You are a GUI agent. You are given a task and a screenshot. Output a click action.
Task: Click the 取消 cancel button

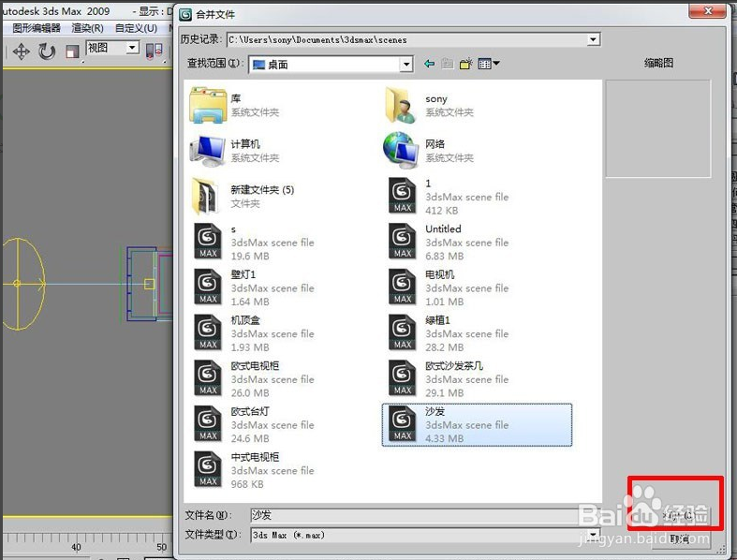coord(679,538)
